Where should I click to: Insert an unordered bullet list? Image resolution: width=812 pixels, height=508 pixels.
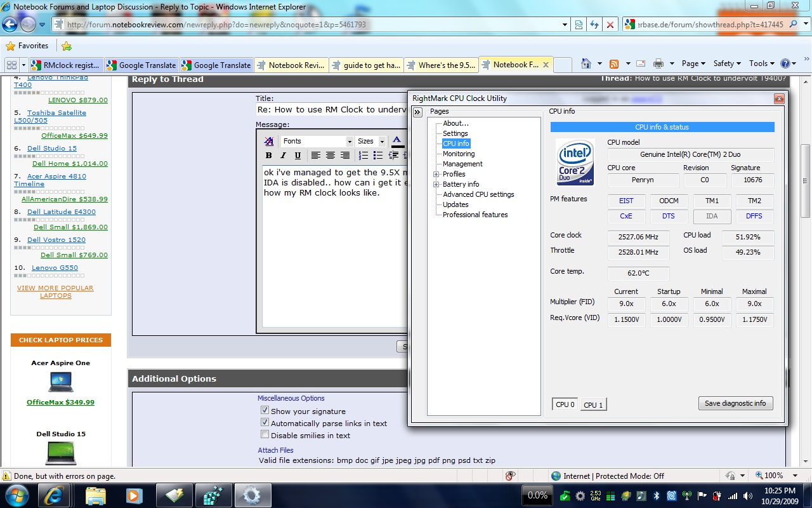tap(378, 156)
